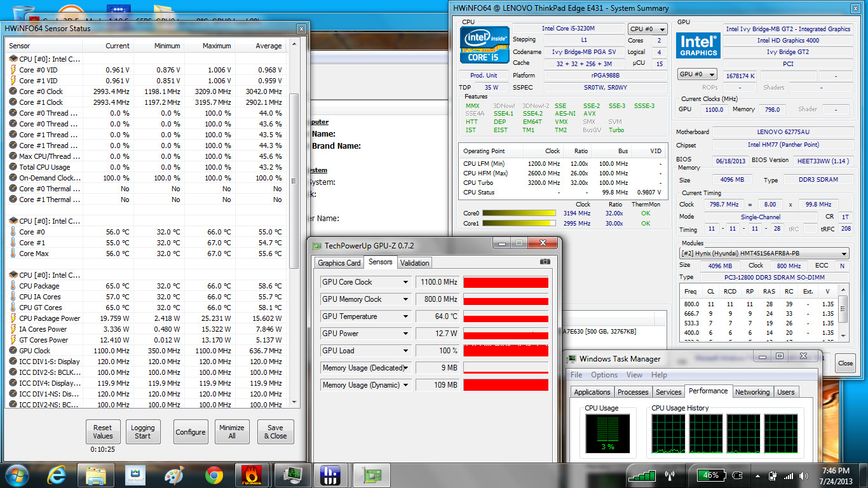Open the GPU #0 selector dropdown
This screenshot has width=868, height=488.
point(698,74)
